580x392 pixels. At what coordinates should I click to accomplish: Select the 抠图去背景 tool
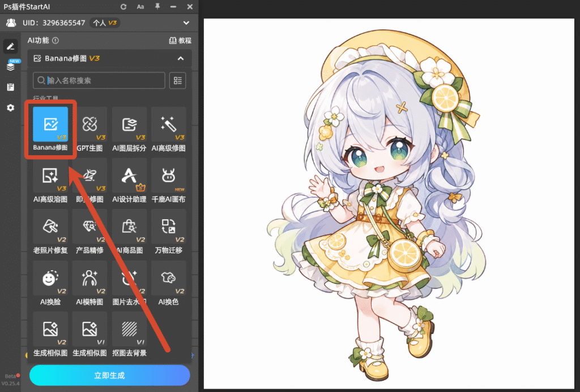[x=129, y=329]
